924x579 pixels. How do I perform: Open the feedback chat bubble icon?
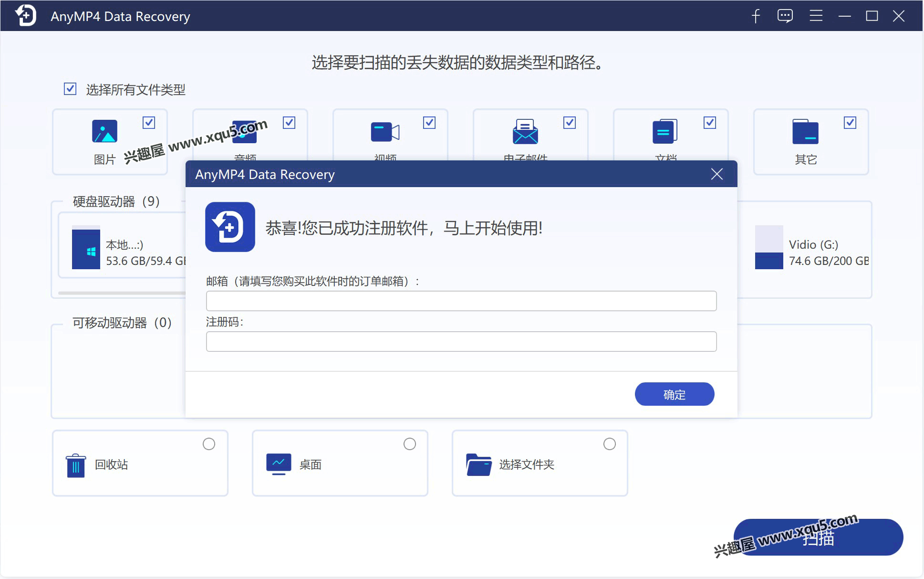[785, 16]
